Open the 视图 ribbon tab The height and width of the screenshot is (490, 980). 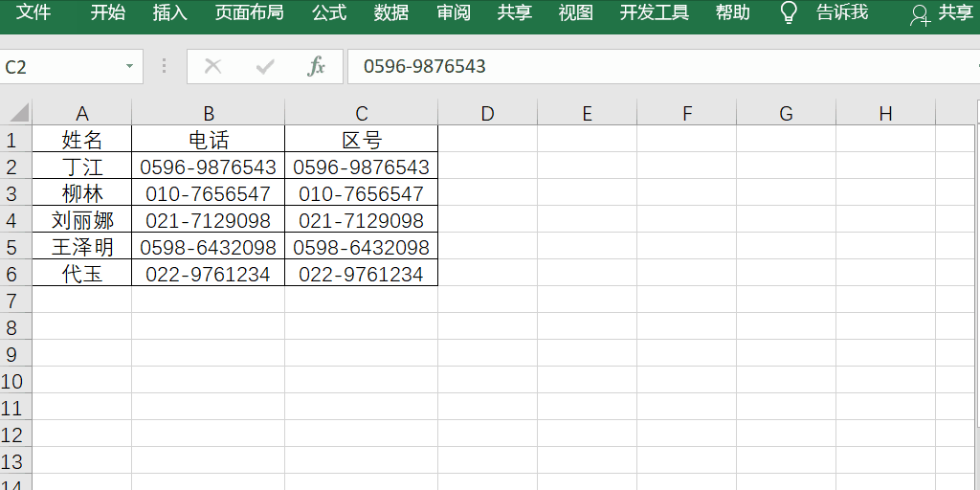click(x=575, y=12)
